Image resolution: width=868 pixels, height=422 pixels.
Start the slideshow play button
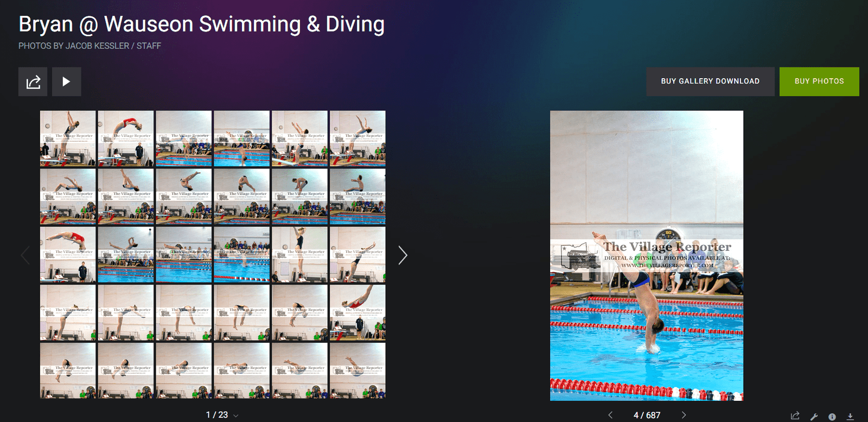point(66,81)
